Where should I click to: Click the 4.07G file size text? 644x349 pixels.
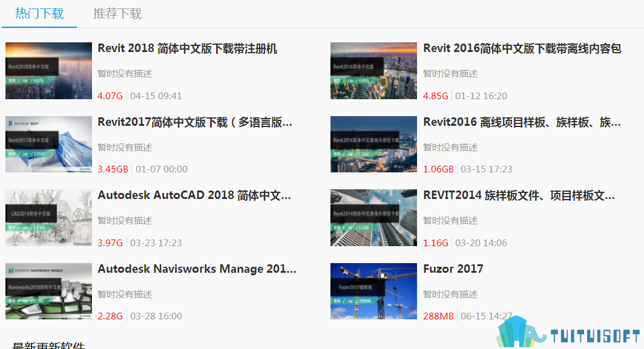pyautogui.click(x=110, y=96)
